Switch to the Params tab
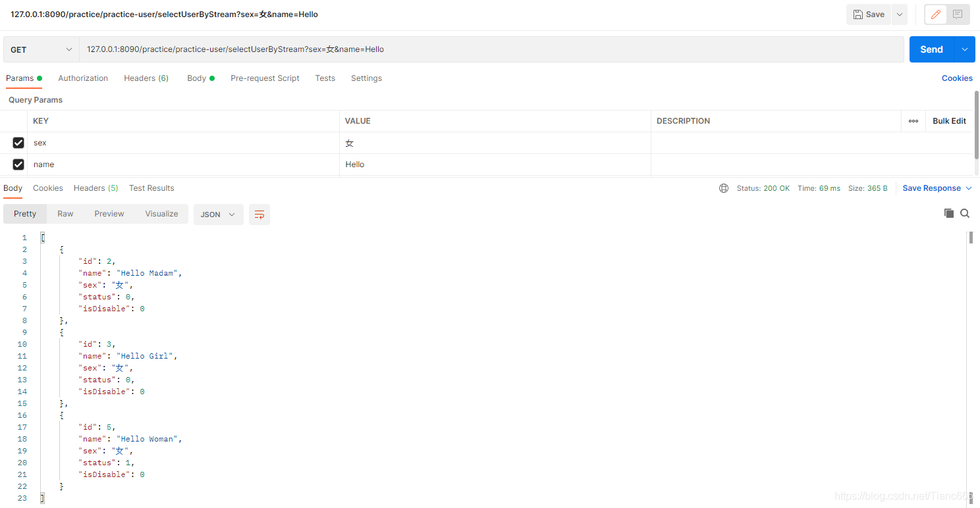The image size is (980, 508). 24,78
